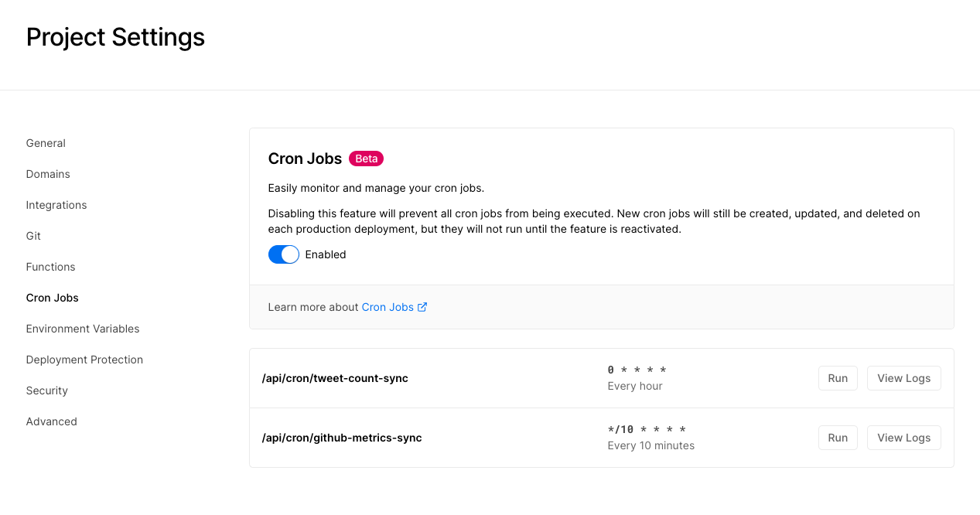Select General in the settings sidebar
Image resolution: width=980 pixels, height=515 pixels.
tap(45, 143)
